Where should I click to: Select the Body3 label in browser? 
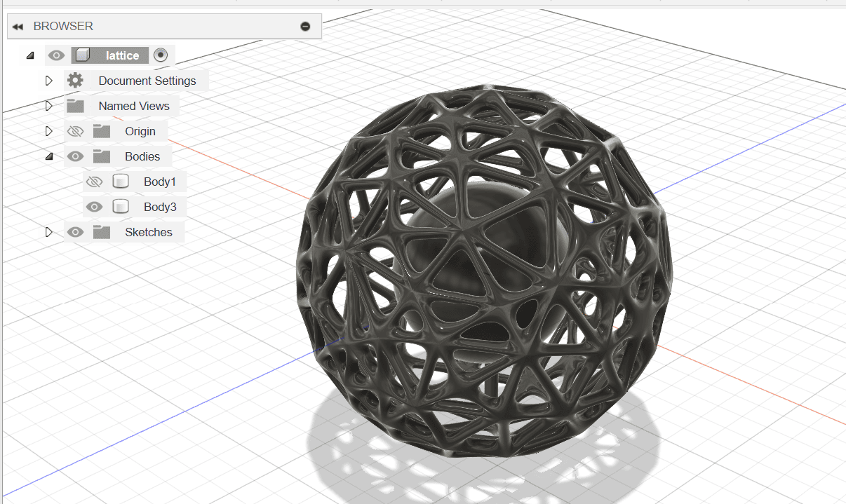point(160,207)
